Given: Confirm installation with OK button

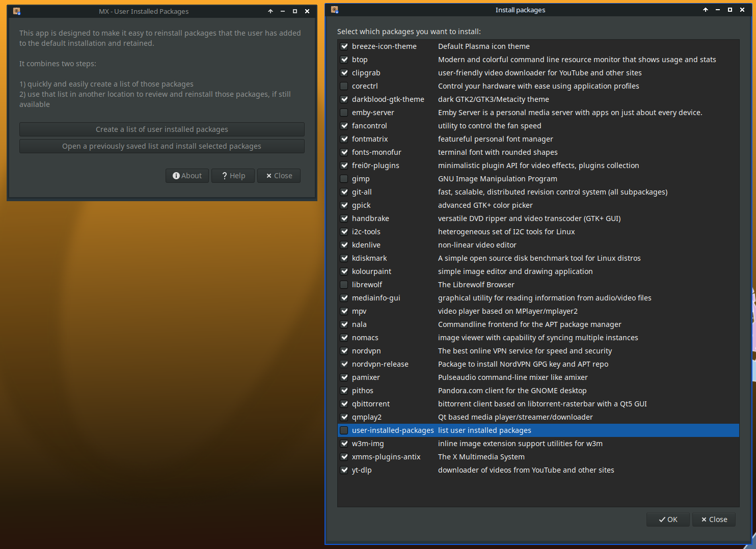Looking at the screenshot, I should pos(668,519).
